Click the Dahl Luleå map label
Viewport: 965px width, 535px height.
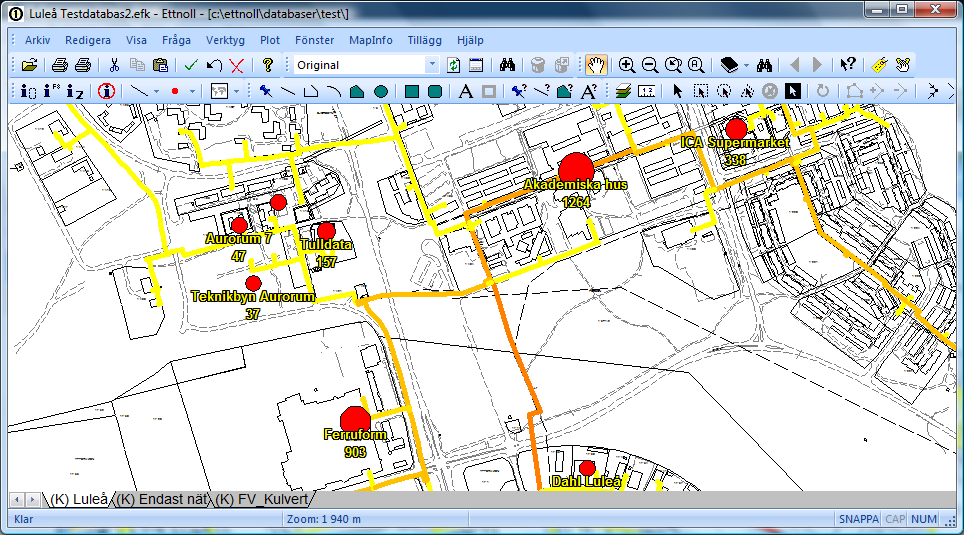point(587,481)
